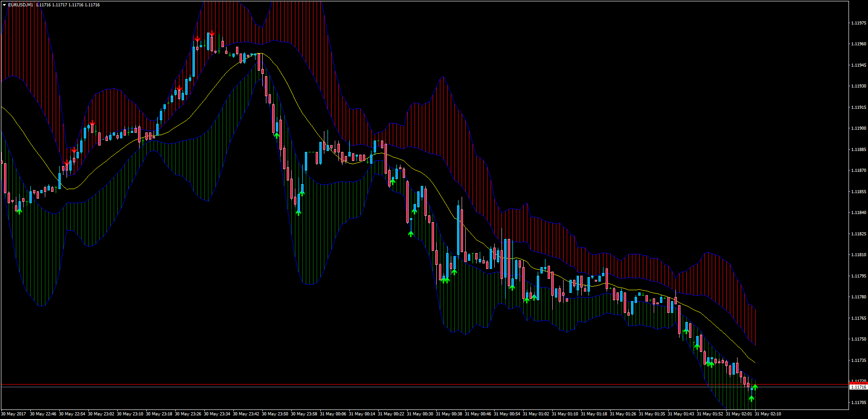
Task: Click the 30 May 22:46 time label
Action: point(43,414)
